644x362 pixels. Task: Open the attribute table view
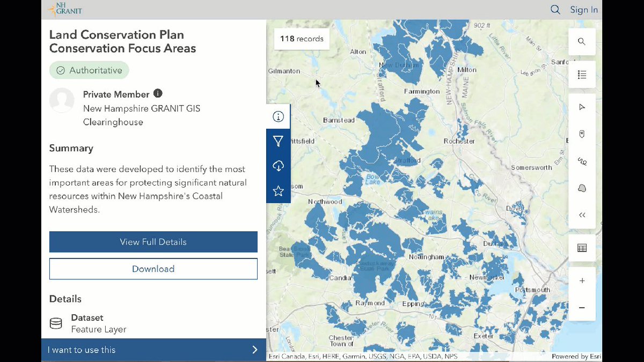coord(582,248)
